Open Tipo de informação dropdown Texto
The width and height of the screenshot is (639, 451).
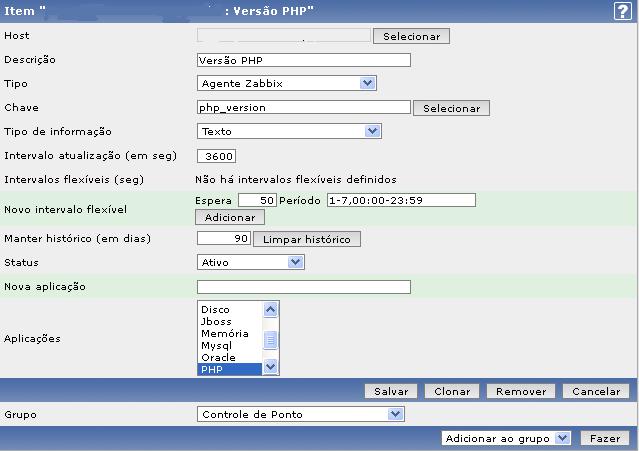289,131
